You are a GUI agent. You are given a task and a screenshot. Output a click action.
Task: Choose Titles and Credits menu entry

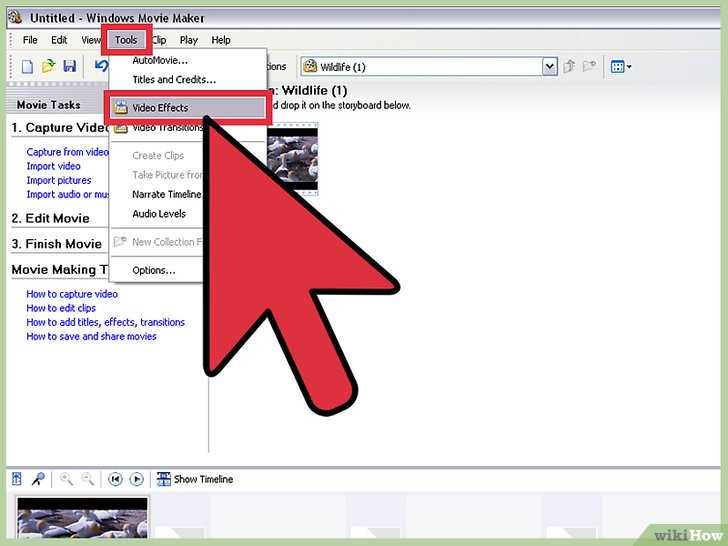pyautogui.click(x=174, y=79)
